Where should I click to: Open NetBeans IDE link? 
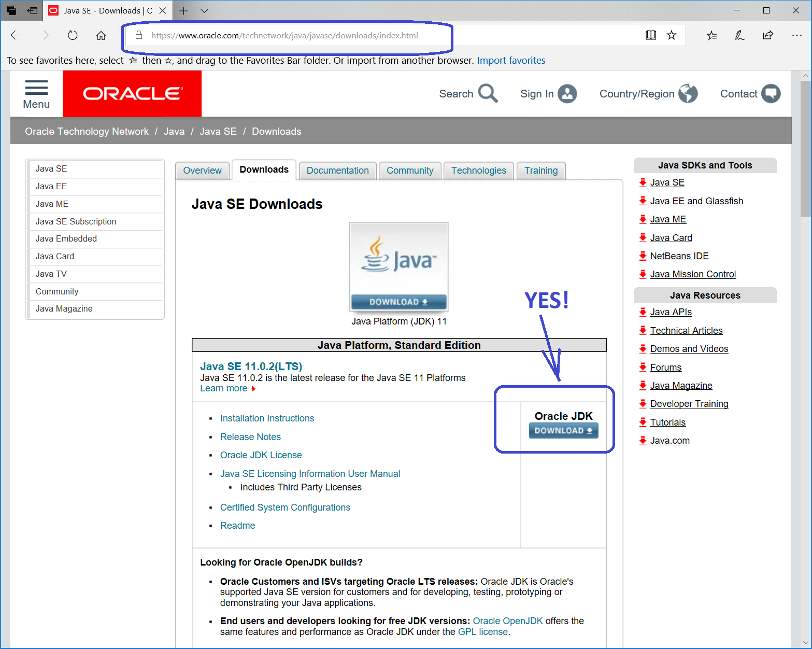click(679, 256)
